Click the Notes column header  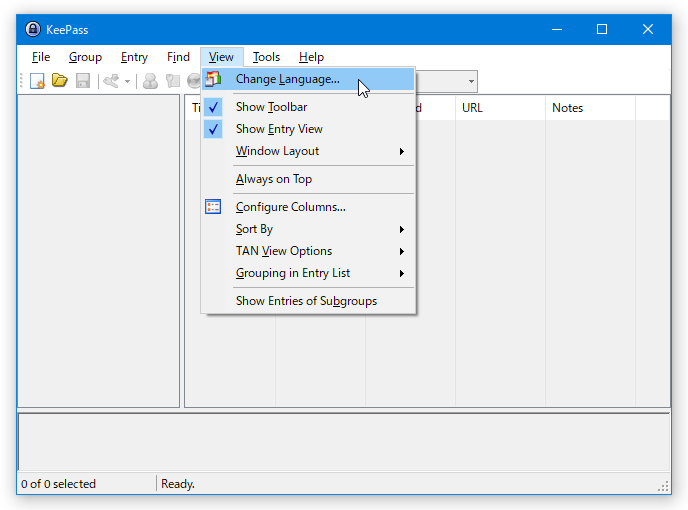tap(590, 108)
